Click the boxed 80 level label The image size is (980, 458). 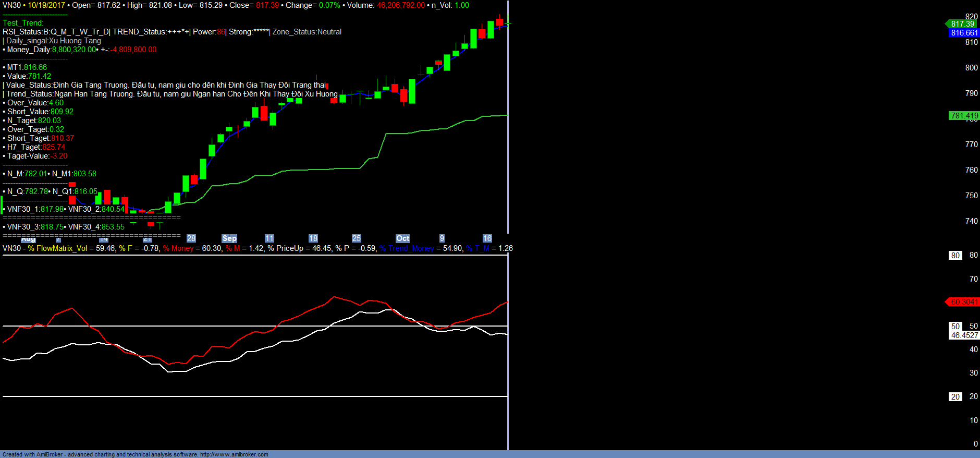coord(955,256)
